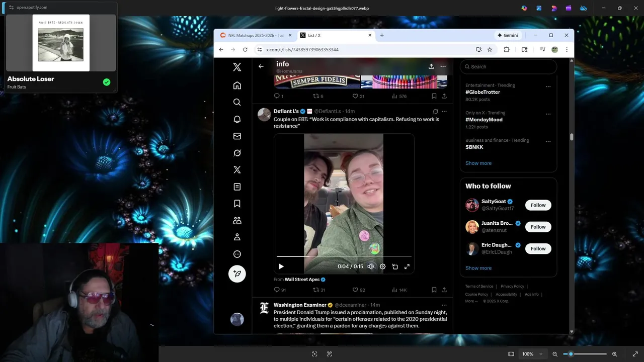This screenshot has height=362, width=644.
Task: Like Defiant L's post
Action: (x=359, y=290)
